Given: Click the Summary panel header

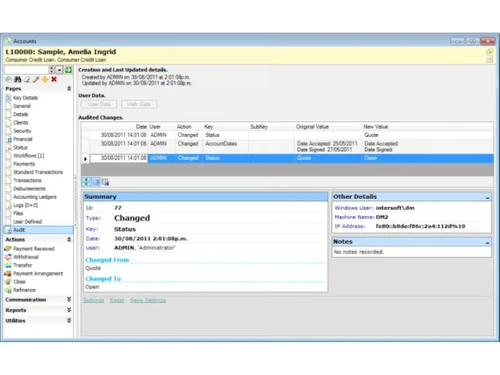Looking at the screenshot, I should coord(206,197).
